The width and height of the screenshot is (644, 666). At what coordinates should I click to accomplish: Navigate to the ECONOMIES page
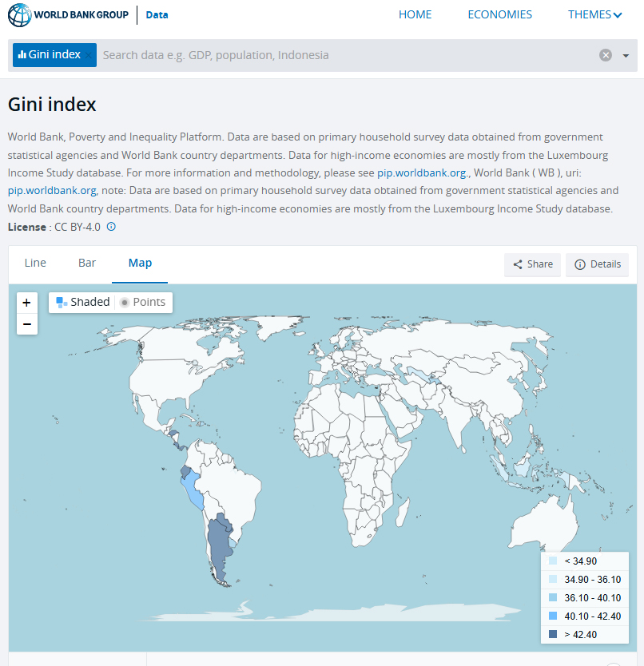[499, 14]
